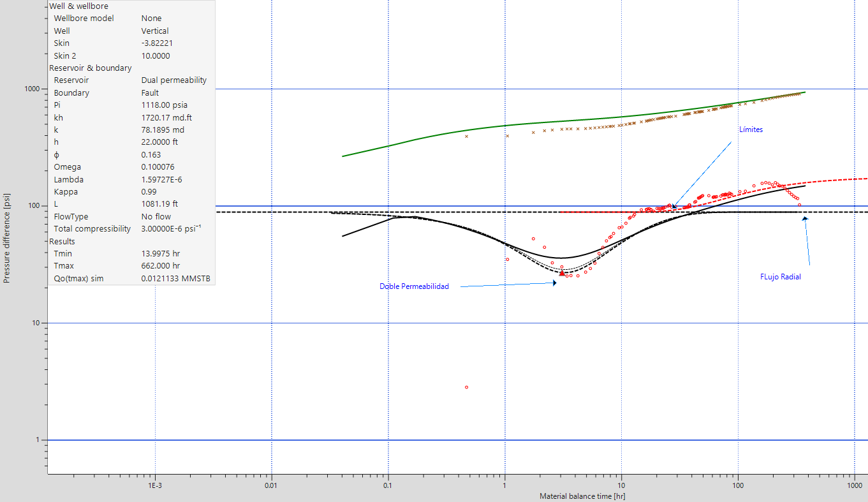
Task: Collapse the Reservoir & boundary section
Action: tap(90, 68)
